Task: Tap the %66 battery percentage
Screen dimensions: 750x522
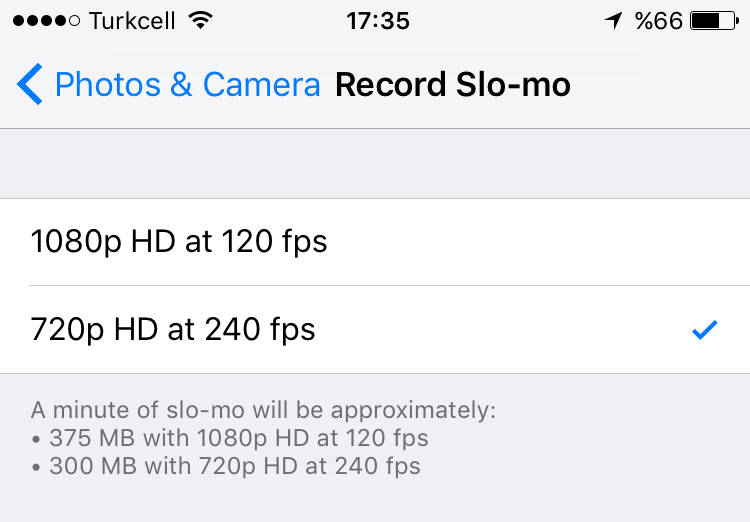Action: [659, 21]
